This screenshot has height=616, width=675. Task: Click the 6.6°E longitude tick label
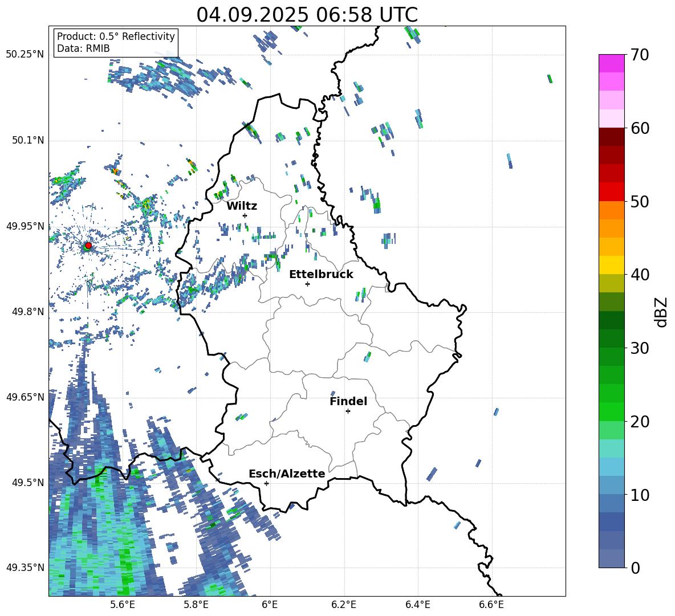pos(491,605)
